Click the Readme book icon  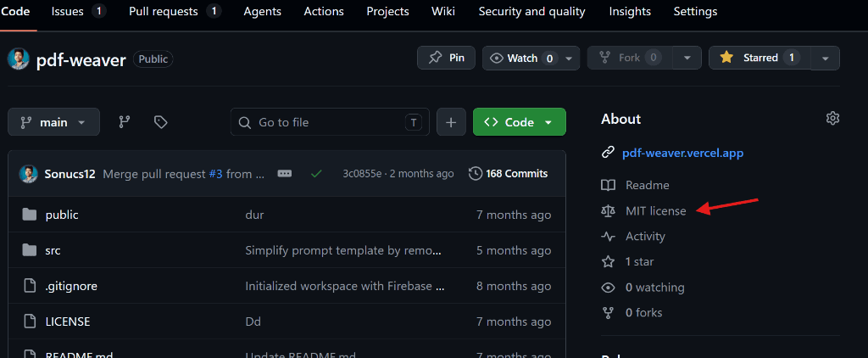click(609, 185)
